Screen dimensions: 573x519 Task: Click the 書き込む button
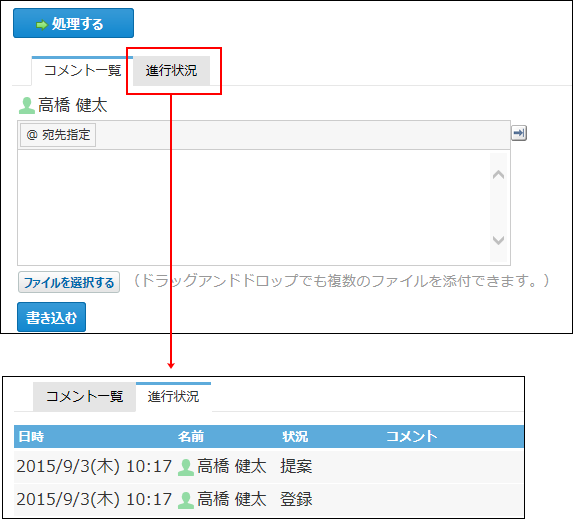click(x=52, y=317)
